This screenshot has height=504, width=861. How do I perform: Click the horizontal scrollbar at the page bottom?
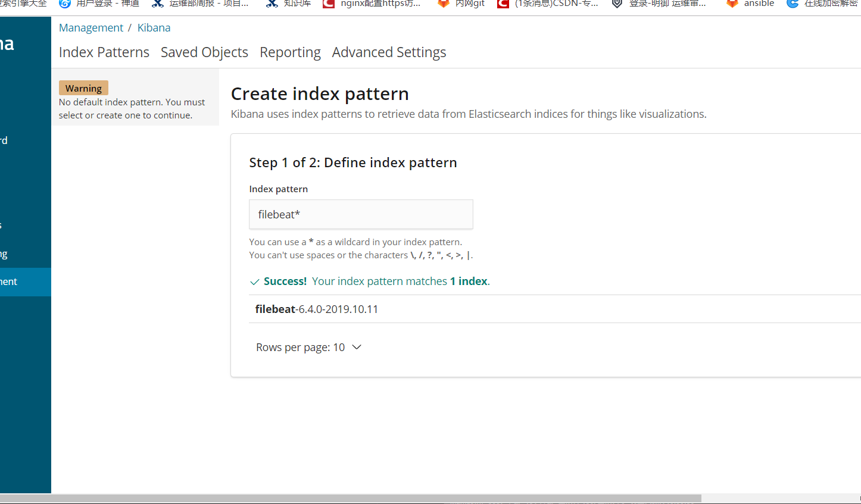(351, 499)
